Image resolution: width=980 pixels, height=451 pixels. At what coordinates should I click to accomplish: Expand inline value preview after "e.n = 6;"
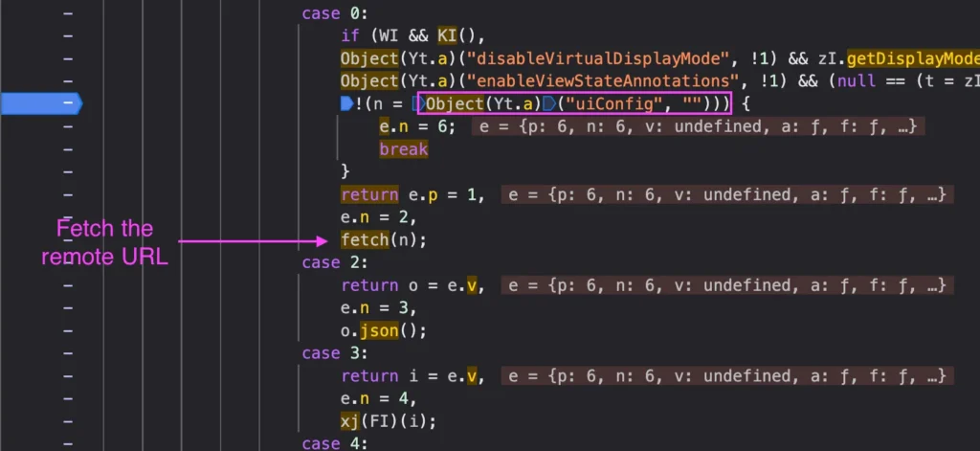698,127
